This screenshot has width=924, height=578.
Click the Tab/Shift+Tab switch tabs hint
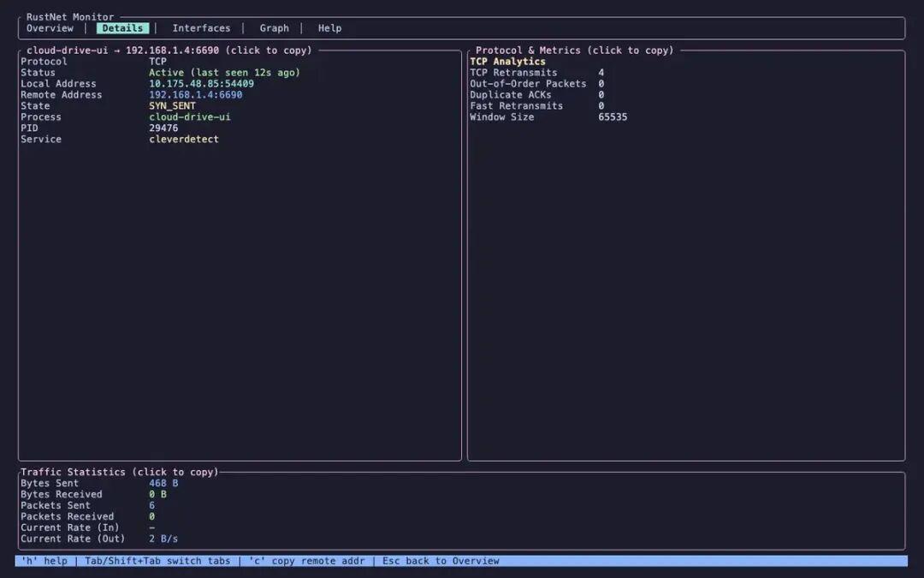tap(157, 561)
